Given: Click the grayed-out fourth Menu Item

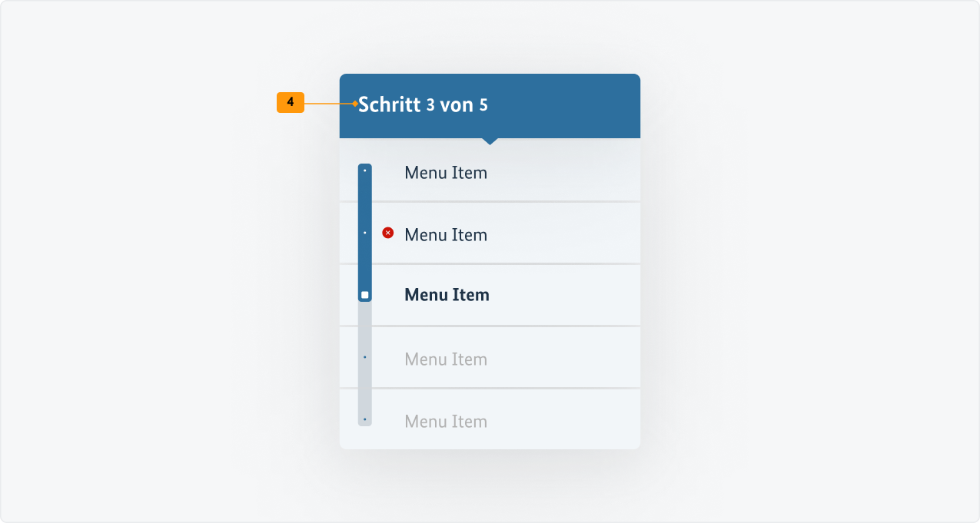Looking at the screenshot, I should point(446,358).
